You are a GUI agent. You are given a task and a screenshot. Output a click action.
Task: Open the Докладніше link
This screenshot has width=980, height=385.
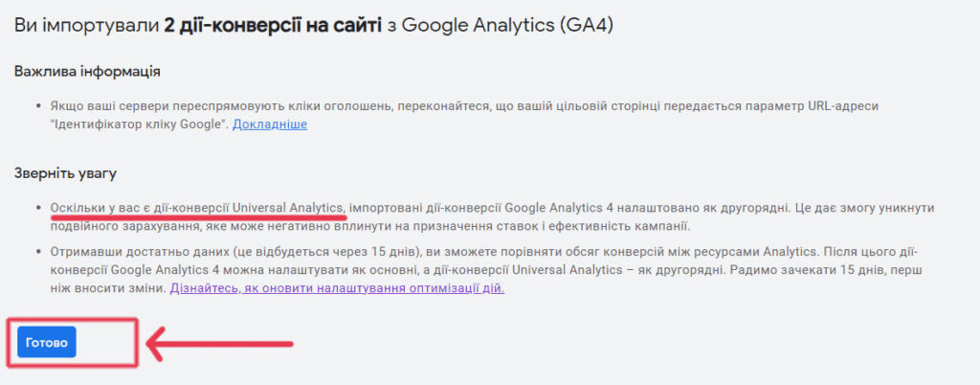click(270, 125)
